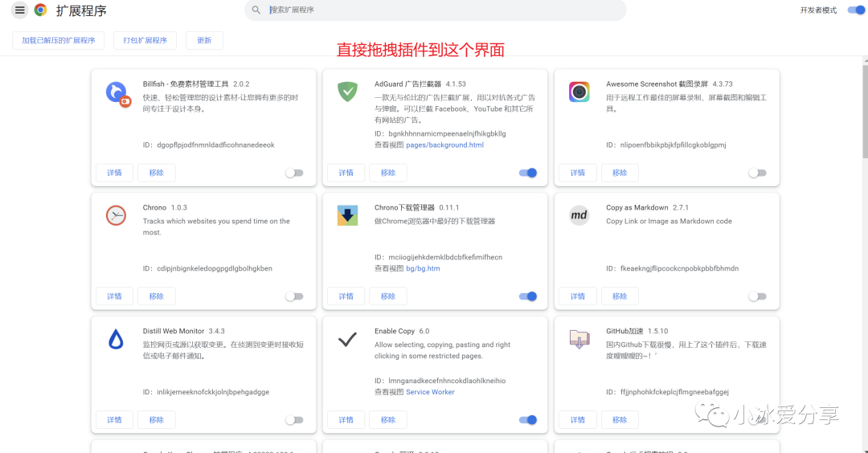Click the AdGuard green shield icon

tap(348, 92)
